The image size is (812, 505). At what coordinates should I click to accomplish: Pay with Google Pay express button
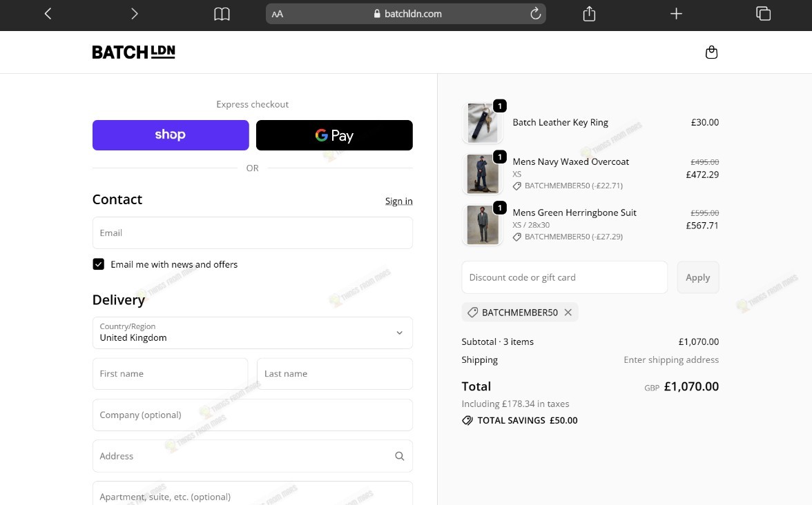(x=334, y=135)
